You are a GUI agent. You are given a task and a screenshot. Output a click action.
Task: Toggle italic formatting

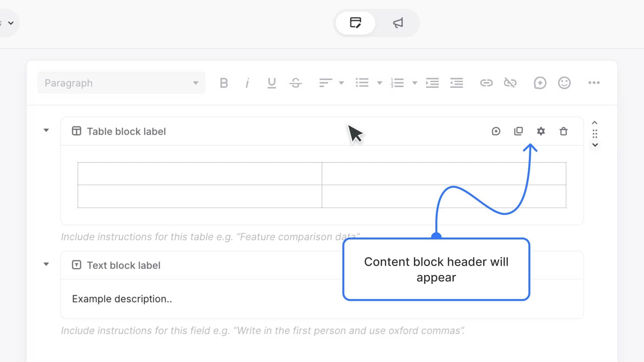[247, 83]
